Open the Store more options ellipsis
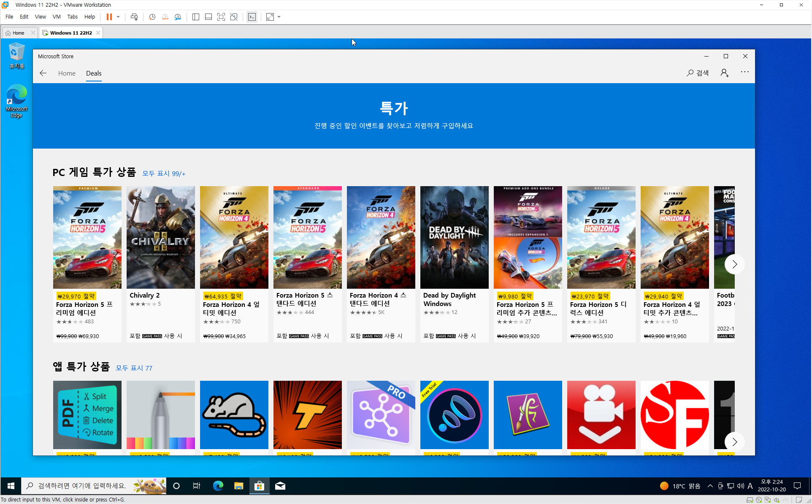This screenshot has height=504, width=812. pyautogui.click(x=744, y=72)
